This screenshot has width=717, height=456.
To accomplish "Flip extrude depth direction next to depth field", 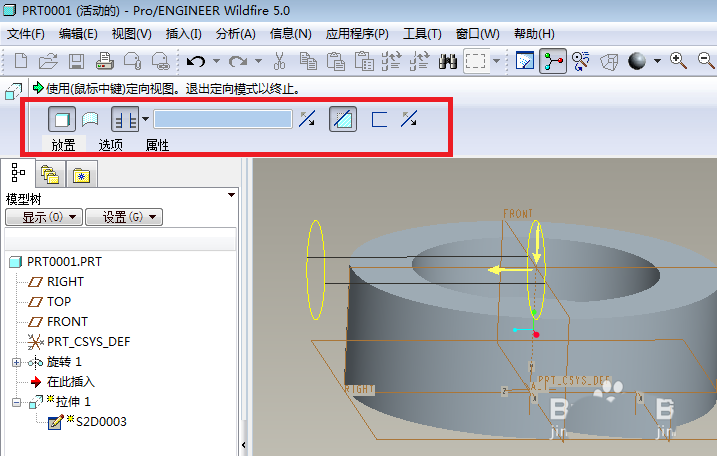I will click(x=307, y=119).
